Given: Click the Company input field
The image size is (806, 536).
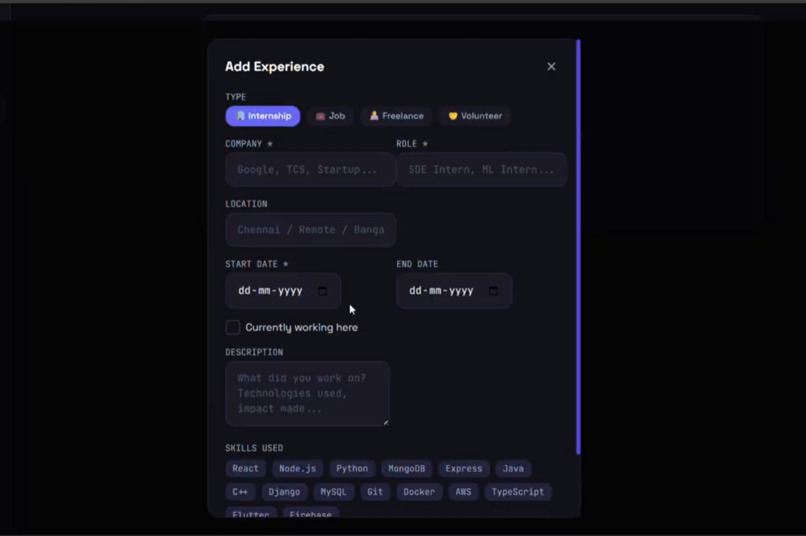Looking at the screenshot, I should pos(310,170).
